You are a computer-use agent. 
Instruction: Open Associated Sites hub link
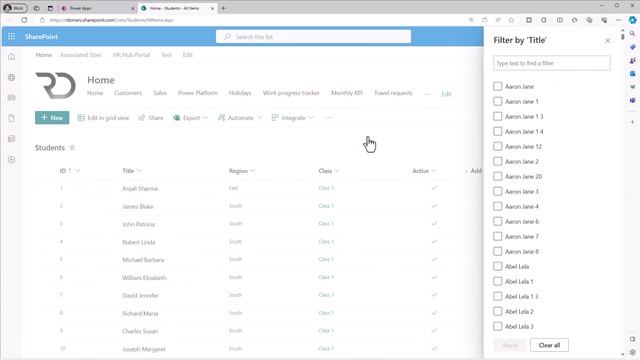(81, 55)
